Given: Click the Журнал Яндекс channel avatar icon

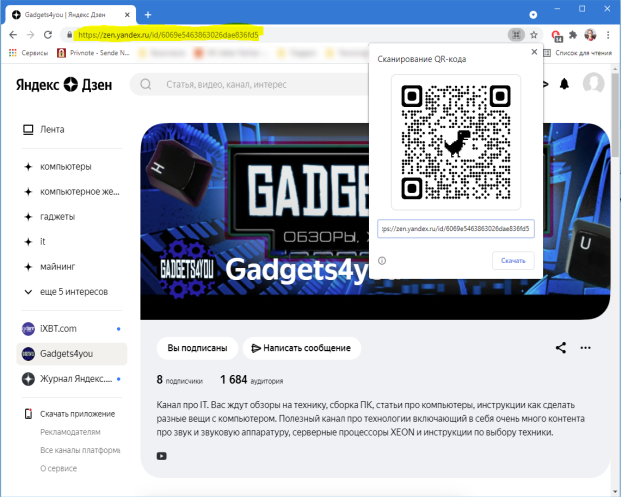Looking at the screenshot, I should click(28, 379).
